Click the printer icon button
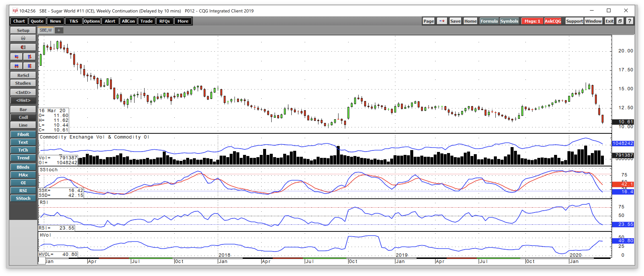Image resolution: width=644 pixels, height=276 pixels. [x=23, y=38]
